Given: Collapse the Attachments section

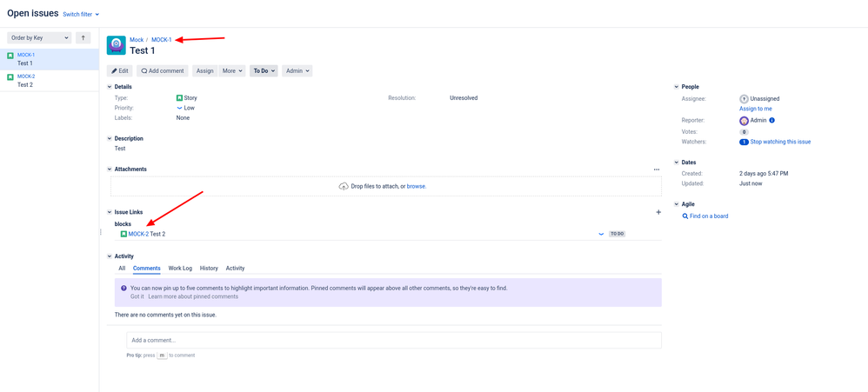Looking at the screenshot, I should point(109,169).
